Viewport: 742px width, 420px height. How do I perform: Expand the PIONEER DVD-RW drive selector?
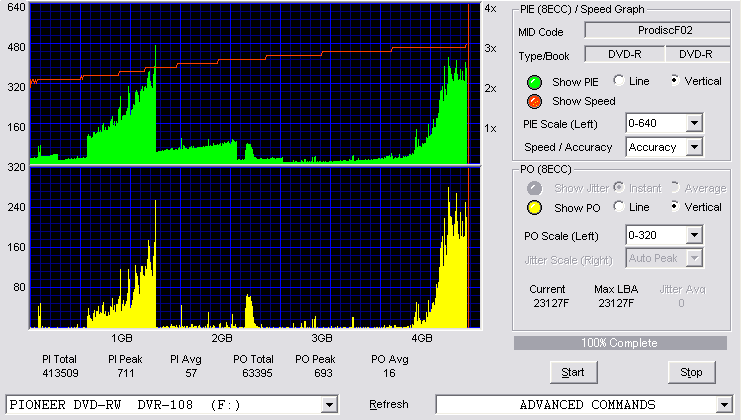[x=329, y=405]
